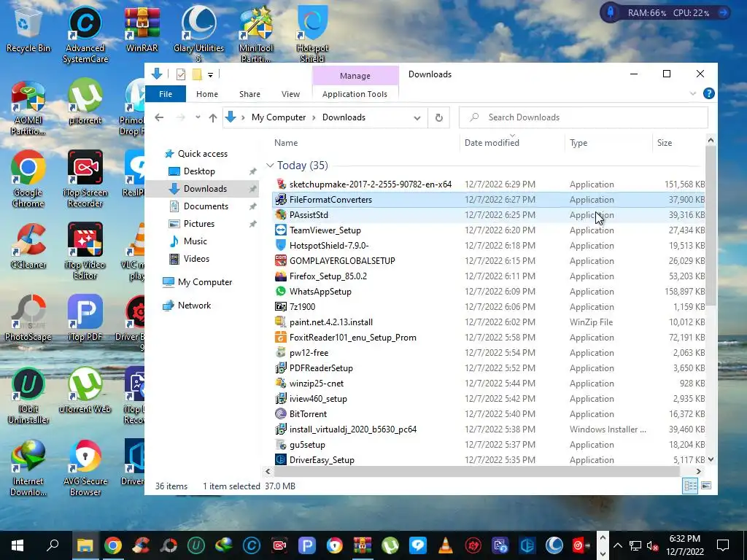The height and width of the screenshot is (560, 747).
Task: Open the Windows Start menu
Action: click(18, 545)
